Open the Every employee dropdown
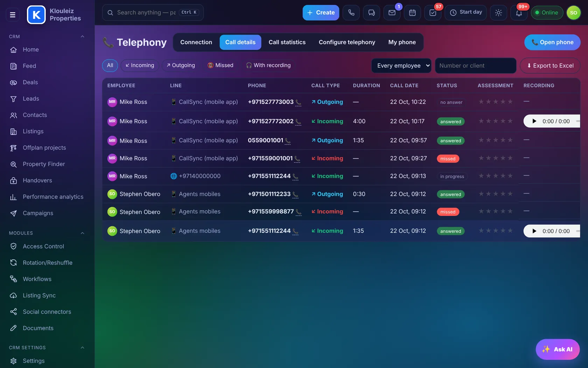 tap(401, 66)
